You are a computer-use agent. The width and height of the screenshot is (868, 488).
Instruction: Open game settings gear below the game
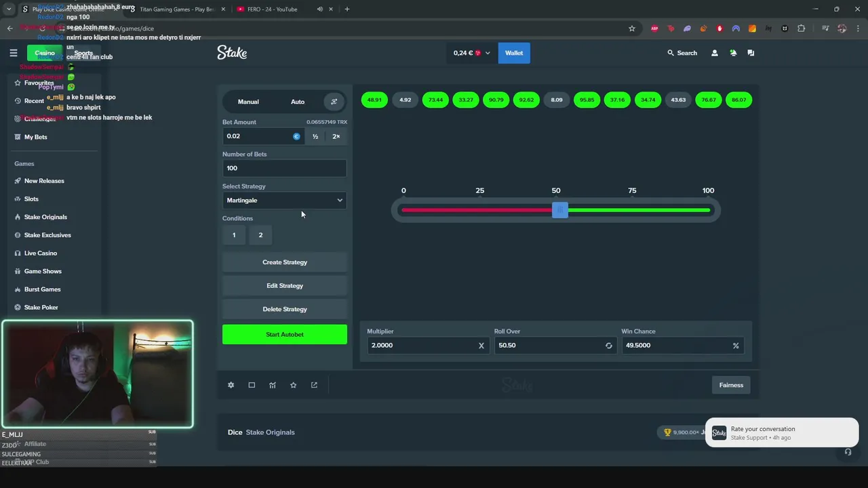(x=231, y=385)
